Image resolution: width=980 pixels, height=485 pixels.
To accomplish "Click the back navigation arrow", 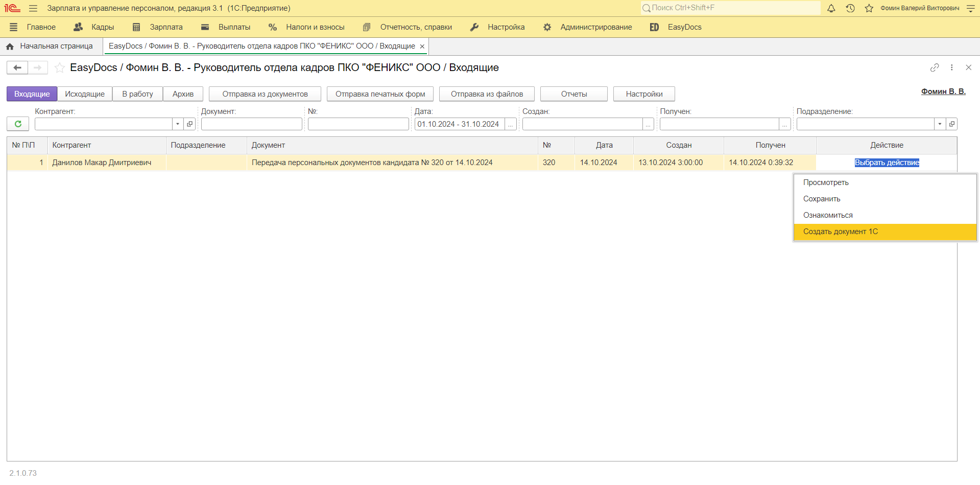I will (x=17, y=67).
